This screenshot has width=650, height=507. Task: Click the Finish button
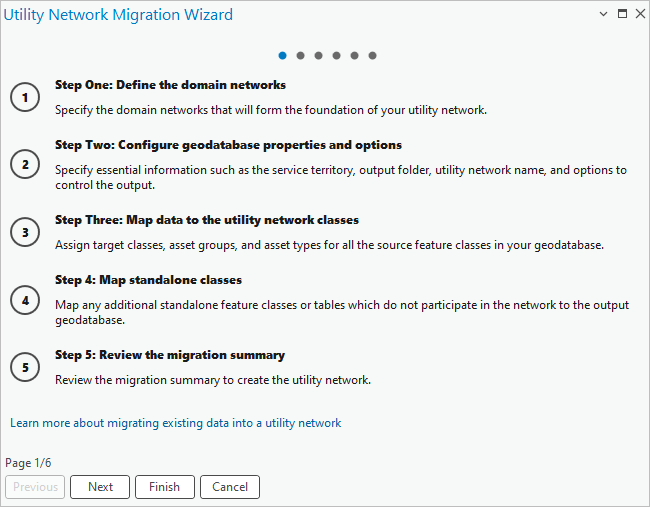point(164,487)
